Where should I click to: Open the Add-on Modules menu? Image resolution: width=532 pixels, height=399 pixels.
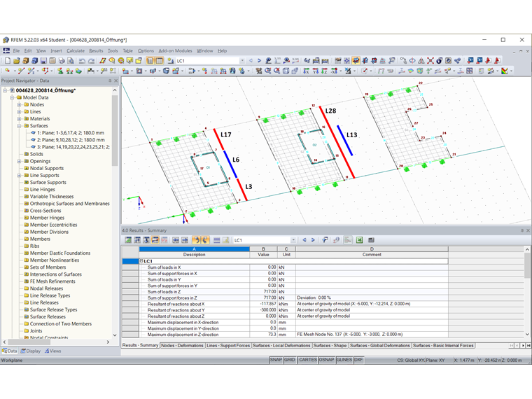[x=176, y=51]
